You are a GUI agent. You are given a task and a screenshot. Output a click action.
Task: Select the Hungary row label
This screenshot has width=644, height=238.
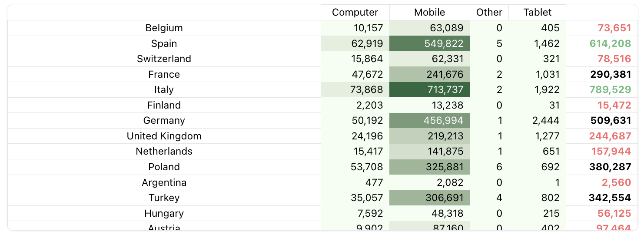[164, 214]
